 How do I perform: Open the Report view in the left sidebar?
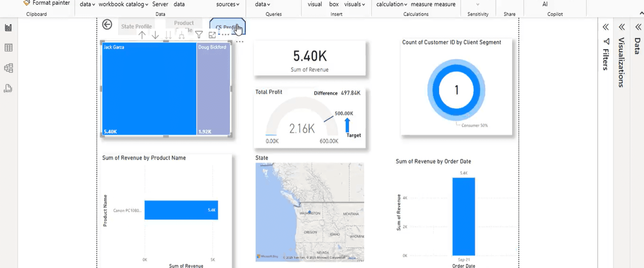[8, 27]
